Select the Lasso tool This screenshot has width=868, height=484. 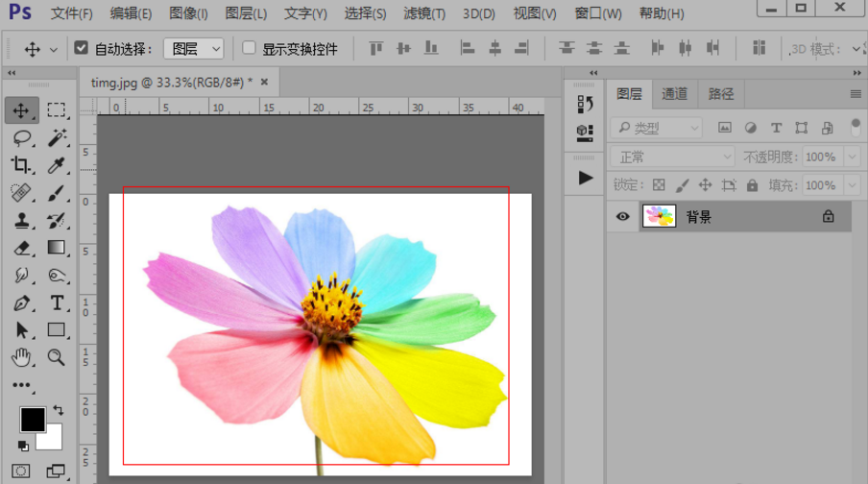pos(22,138)
